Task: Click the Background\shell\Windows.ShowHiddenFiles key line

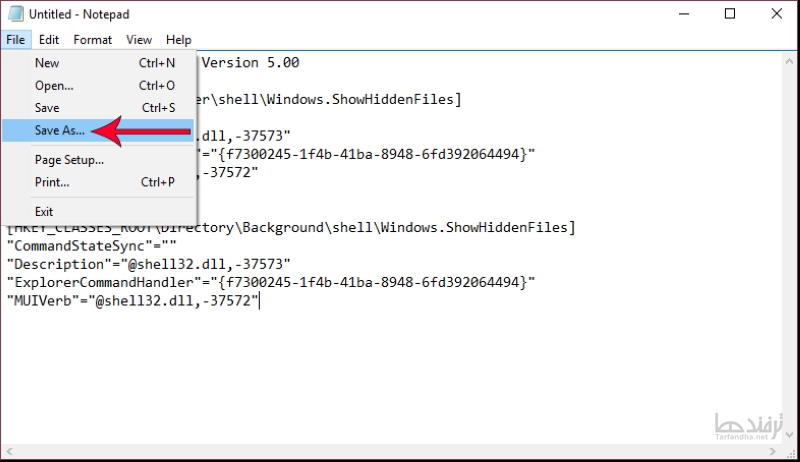Action: (291, 227)
